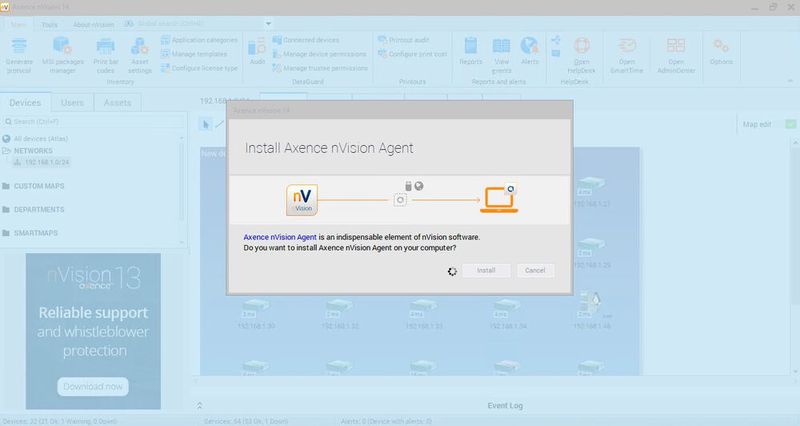Select the pointer tool on map toolbar
The image size is (800, 426).
coord(206,124)
